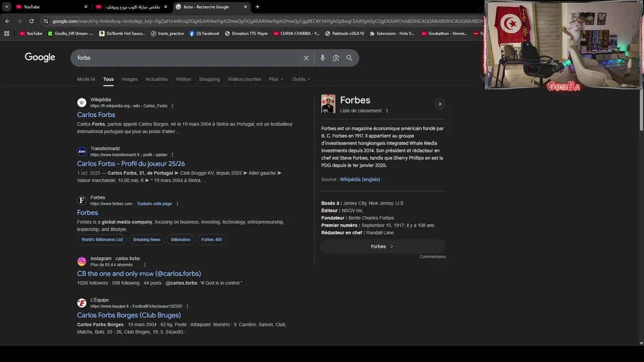
Task: Click the Forbes F favicon
Action: coord(82,200)
